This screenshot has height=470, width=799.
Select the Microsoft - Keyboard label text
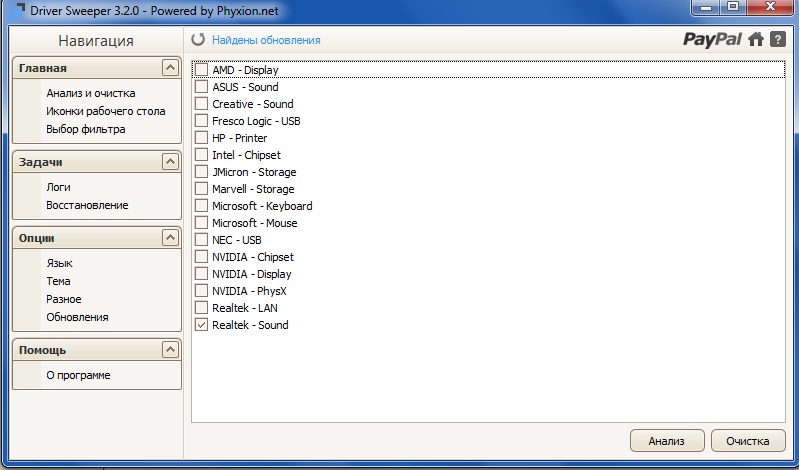point(262,205)
